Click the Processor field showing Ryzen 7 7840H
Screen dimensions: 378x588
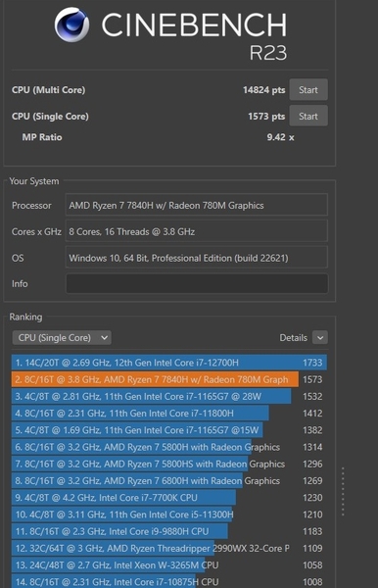[197, 205]
